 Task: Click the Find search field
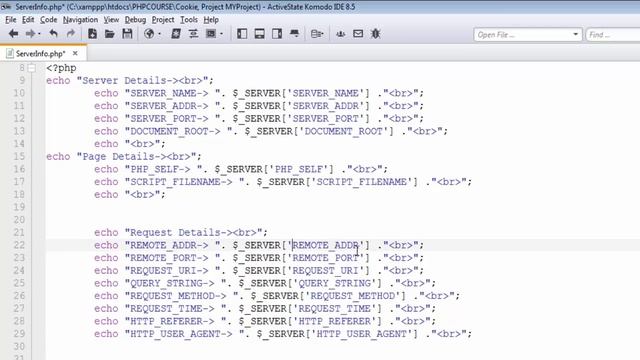pos(613,35)
